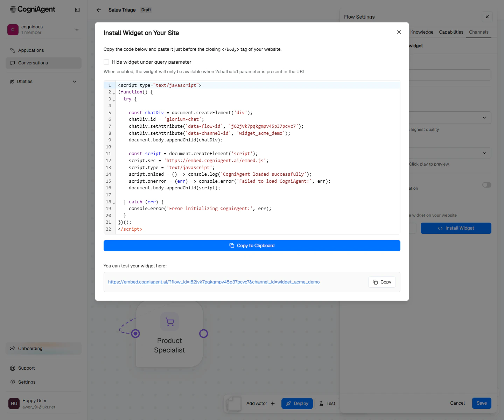The height and width of the screenshot is (420, 504).
Task: Click the shopping cart icon on node
Action: tap(170, 322)
